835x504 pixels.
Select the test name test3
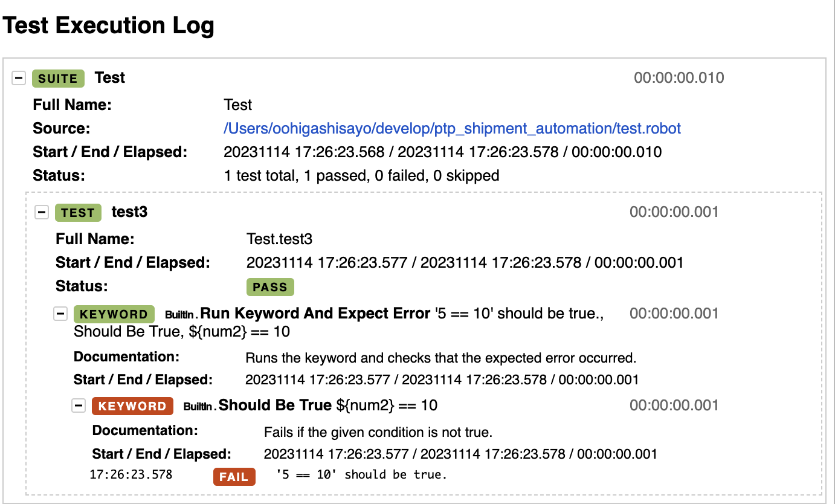[129, 212]
